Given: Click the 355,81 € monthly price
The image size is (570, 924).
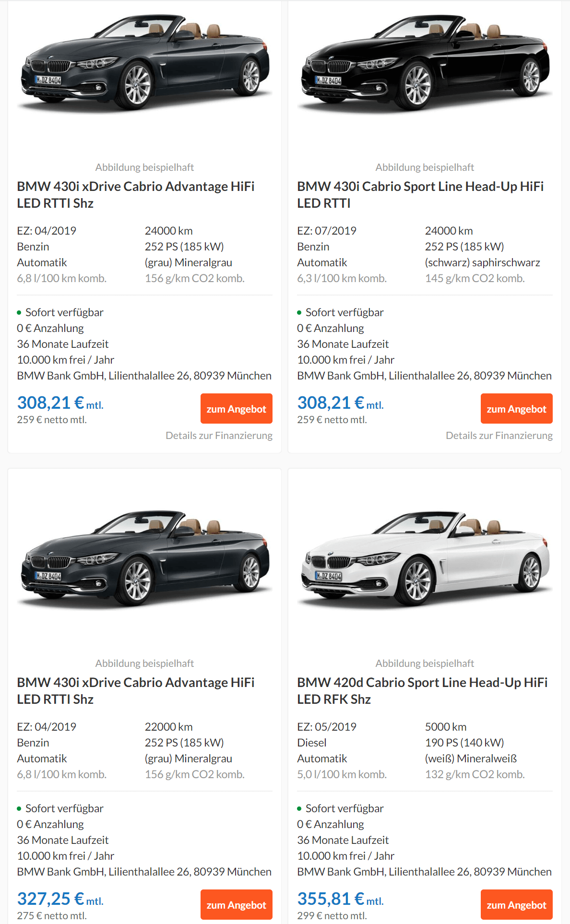Looking at the screenshot, I should point(341,899).
